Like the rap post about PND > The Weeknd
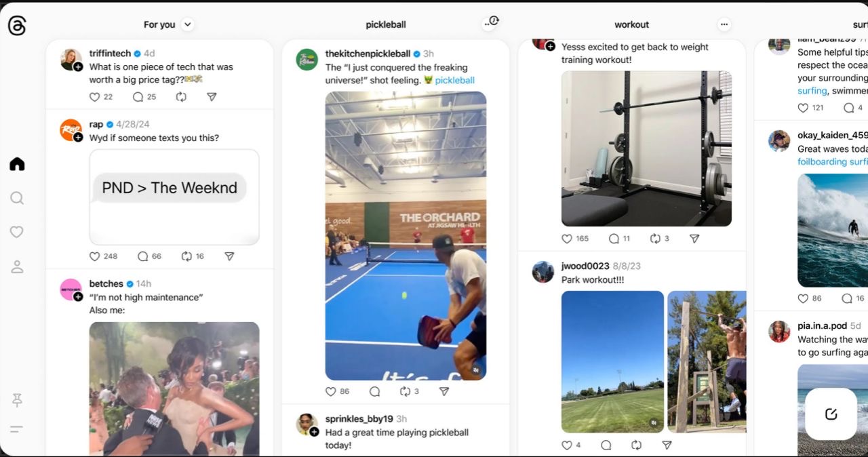The width and height of the screenshot is (868, 457). (x=95, y=256)
